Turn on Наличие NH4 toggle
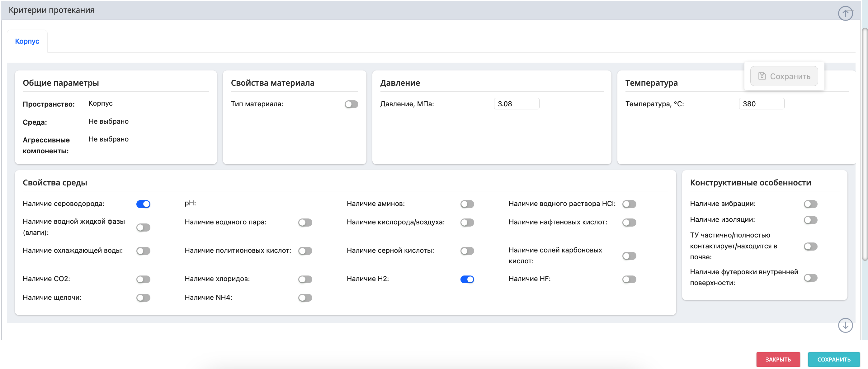 point(305,298)
